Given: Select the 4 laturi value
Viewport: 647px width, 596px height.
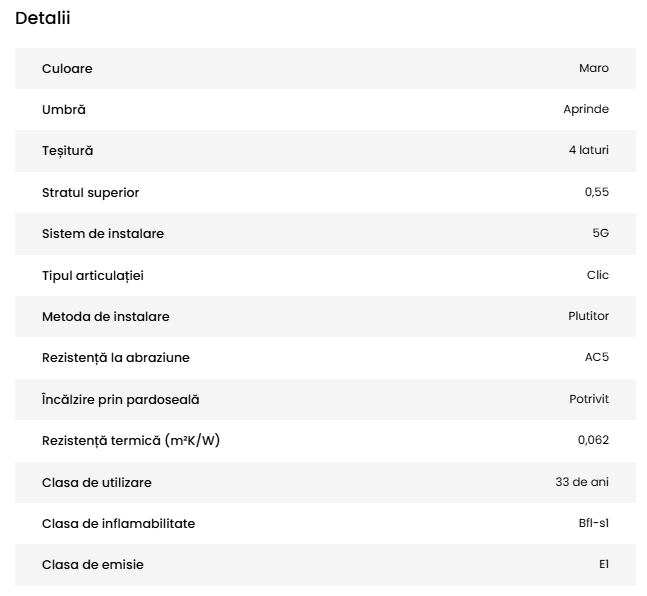Looking at the screenshot, I should (588, 150).
